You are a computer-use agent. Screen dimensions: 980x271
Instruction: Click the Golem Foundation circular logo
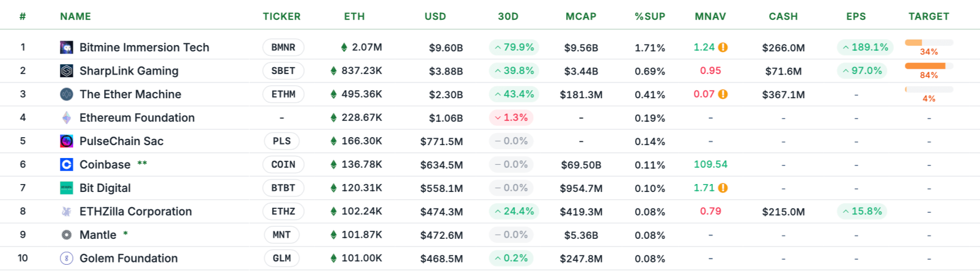click(x=67, y=259)
